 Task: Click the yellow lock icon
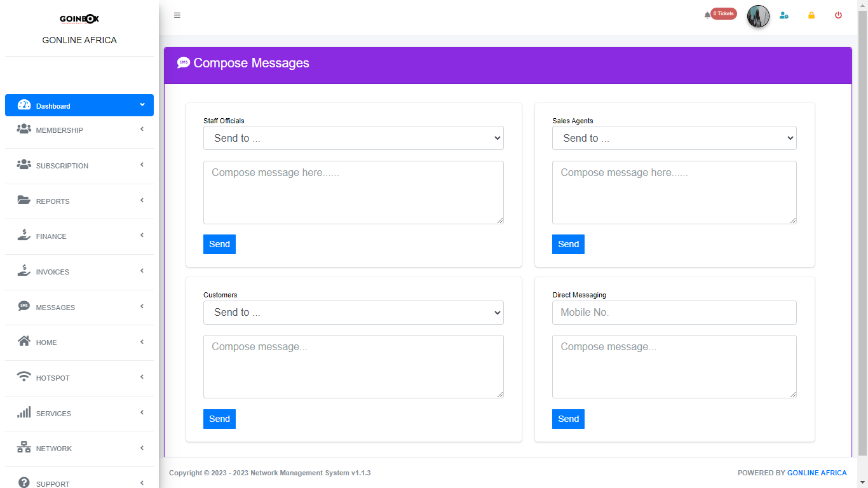(811, 15)
